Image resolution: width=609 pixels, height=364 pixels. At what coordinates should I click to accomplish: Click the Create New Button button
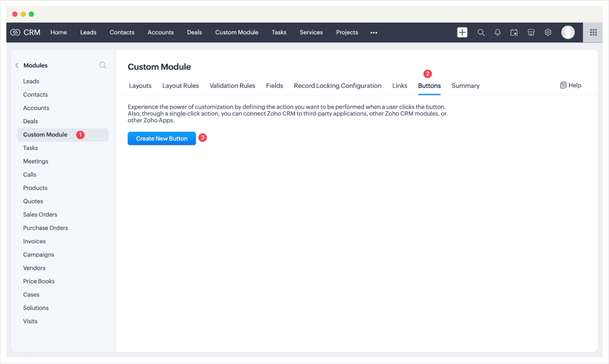[x=162, y=138]
